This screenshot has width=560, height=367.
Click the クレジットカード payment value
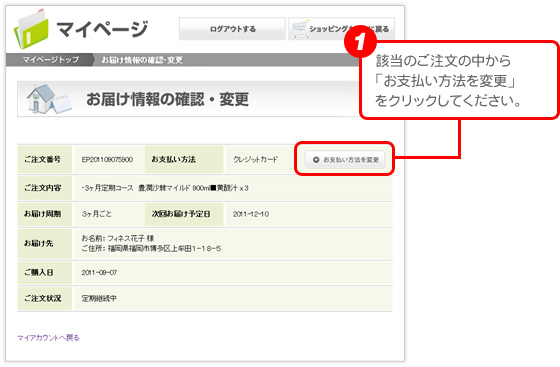coord(255,160)
